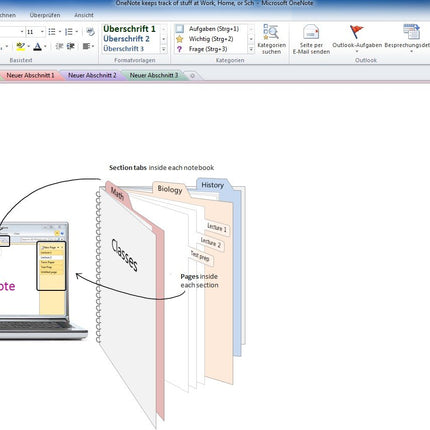
Task: Switch to Neuer Abschnitt 1 section
Action: click(30, 75)
